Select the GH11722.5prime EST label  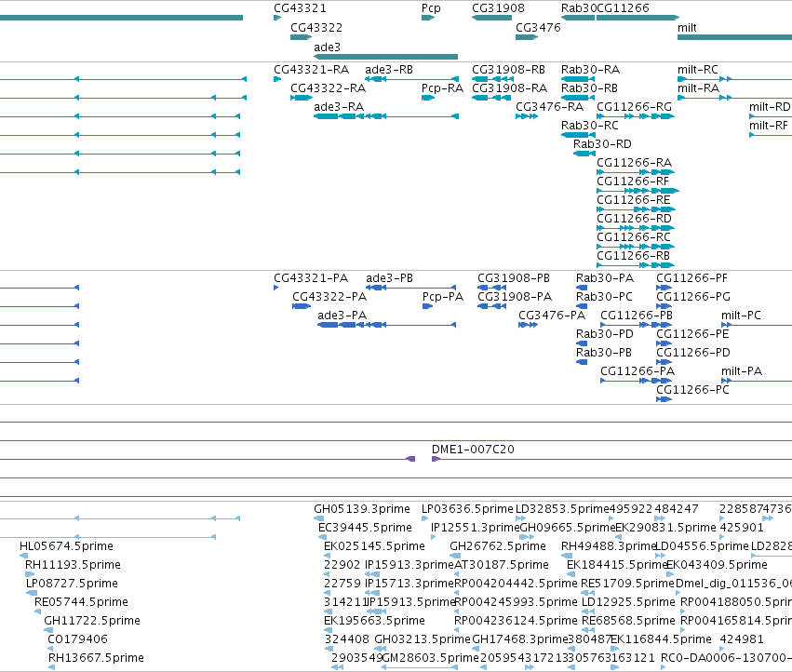coord(92,621)
